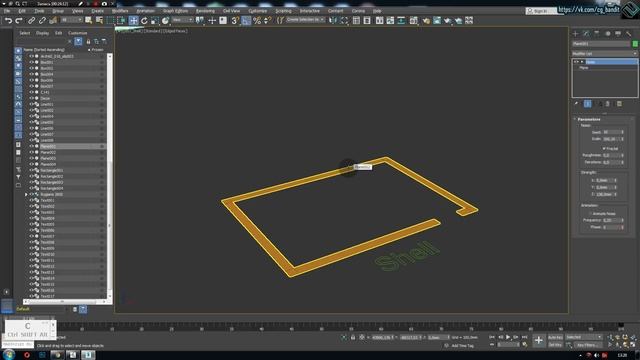Enable the Animate Noise checkbox
The width and height of the screenshot is (640, 360).
tap(590, 213)
